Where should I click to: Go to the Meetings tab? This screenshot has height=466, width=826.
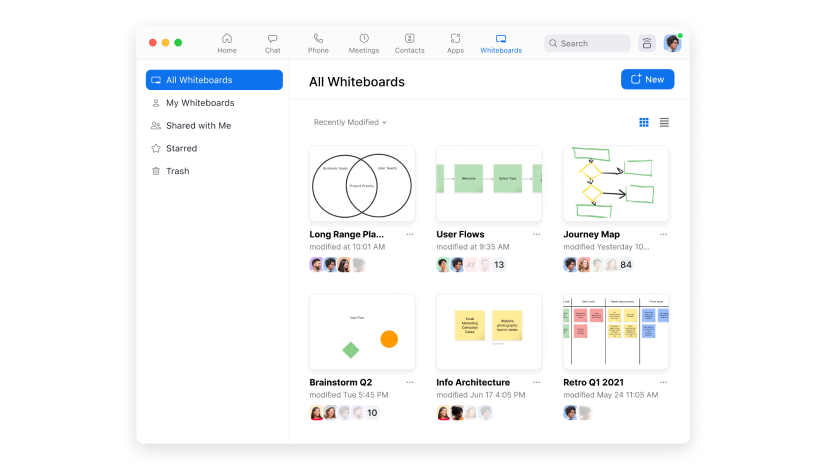click(x=364, y=44)
